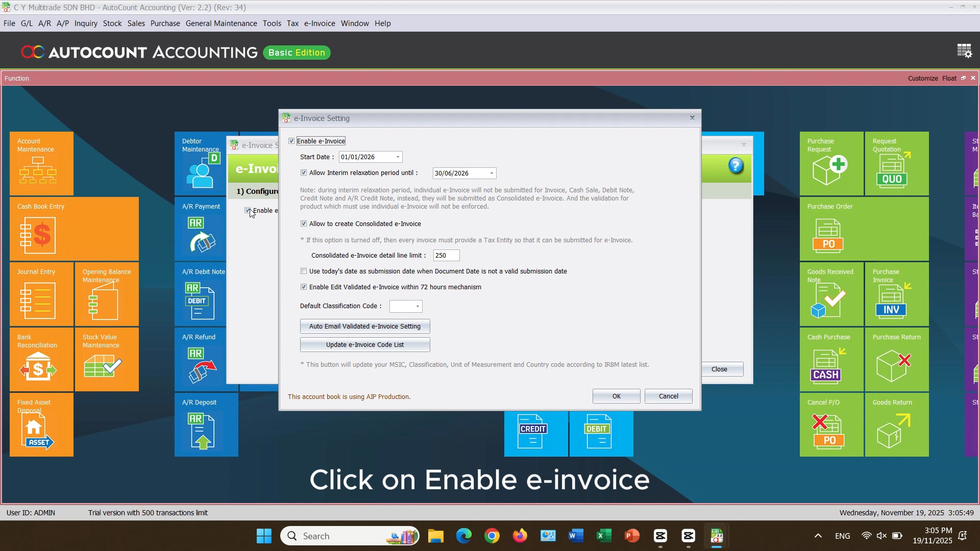Open the Start Date dropdown calendar
Image resolution: width=980 pixels, height=551 pixels.
point(398,157)
